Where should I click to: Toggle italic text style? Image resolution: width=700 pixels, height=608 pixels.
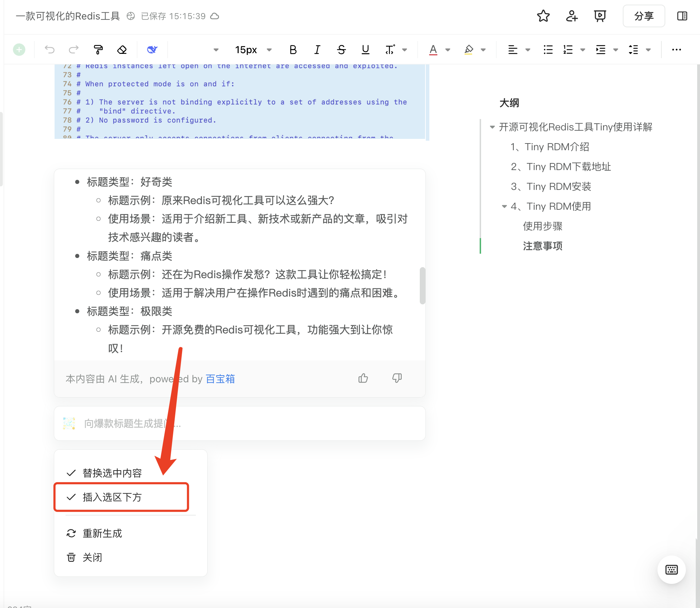point(317,50)
